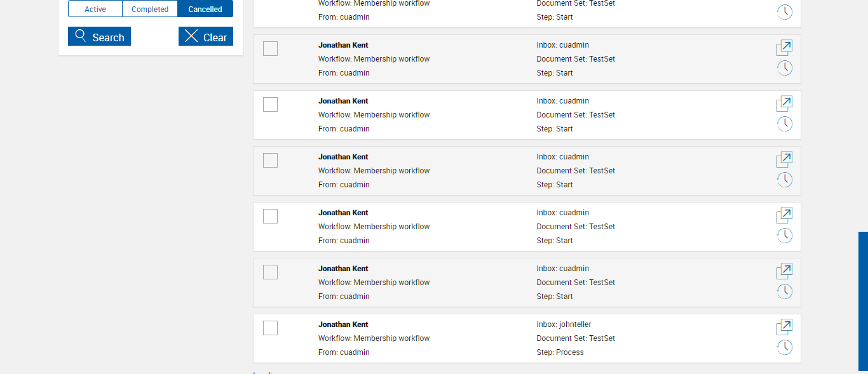Click history clock in the topmost partially visible row
Image resolution: width=868 pixels, height=374 pixels.
tap(785, 12)
